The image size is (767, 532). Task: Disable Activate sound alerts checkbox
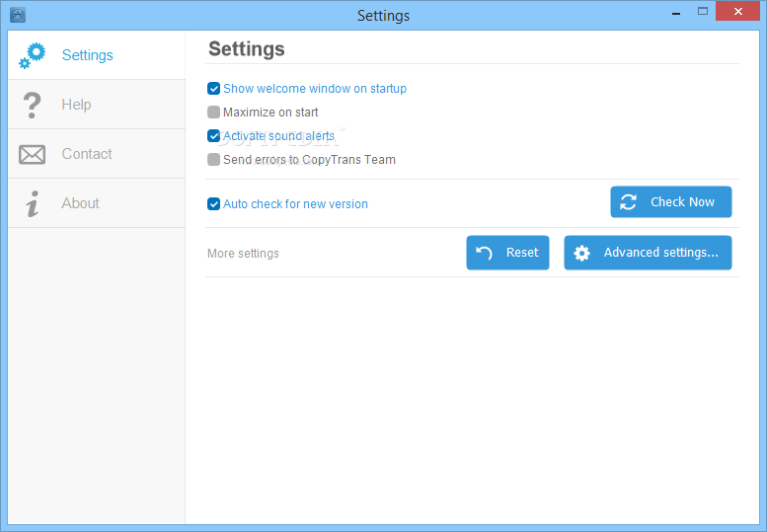(x=213, y=135)
